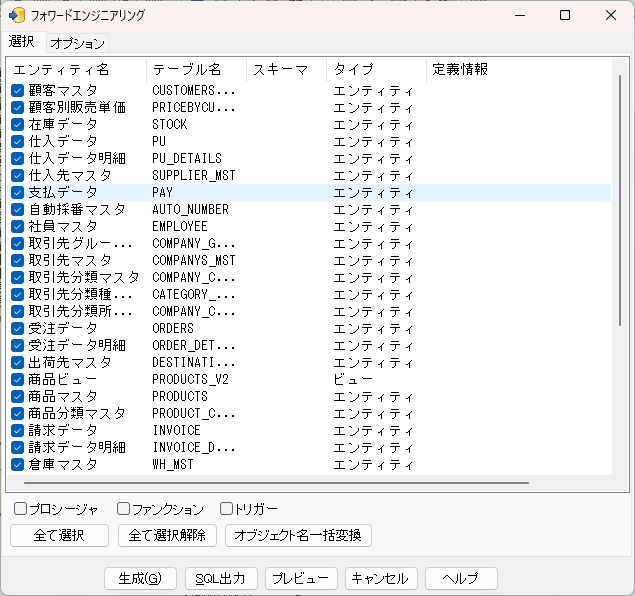Click the 全て選択解除 button
The width and height of the screenshot is (635, 596).
[167, 535]
